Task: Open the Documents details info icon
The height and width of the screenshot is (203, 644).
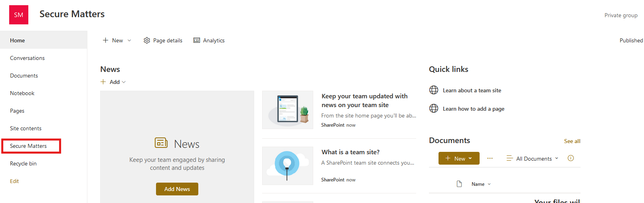Action: click(x=571, y=158)
